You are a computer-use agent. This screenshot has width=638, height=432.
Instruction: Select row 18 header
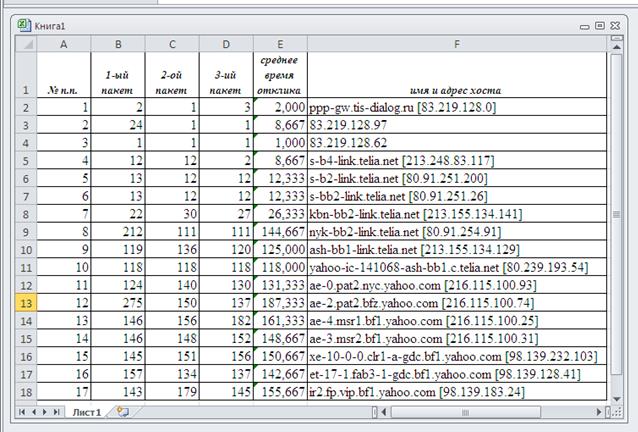pyautogui.click(x=26, y=392)
